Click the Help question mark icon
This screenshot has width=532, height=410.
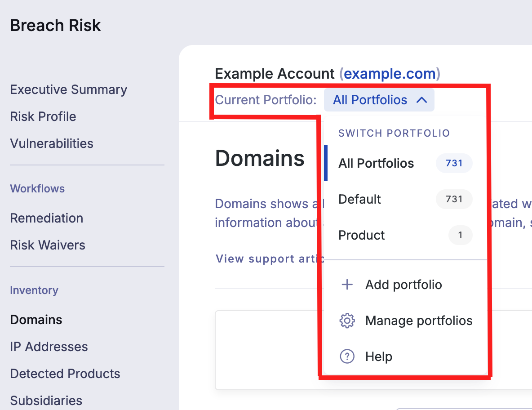347,356
